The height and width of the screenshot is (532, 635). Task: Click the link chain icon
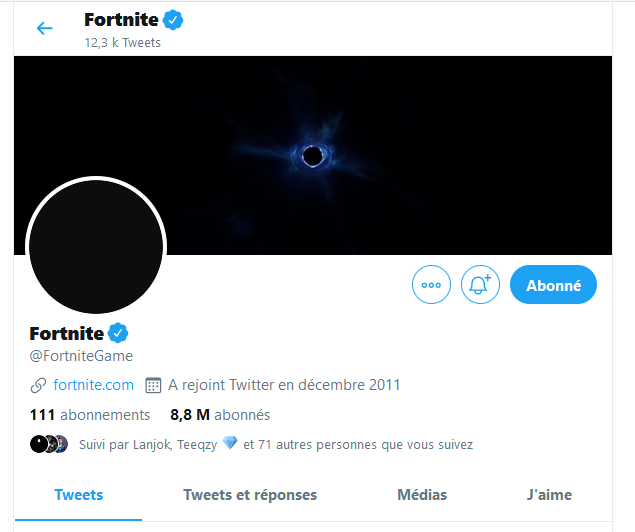[39, 385]
